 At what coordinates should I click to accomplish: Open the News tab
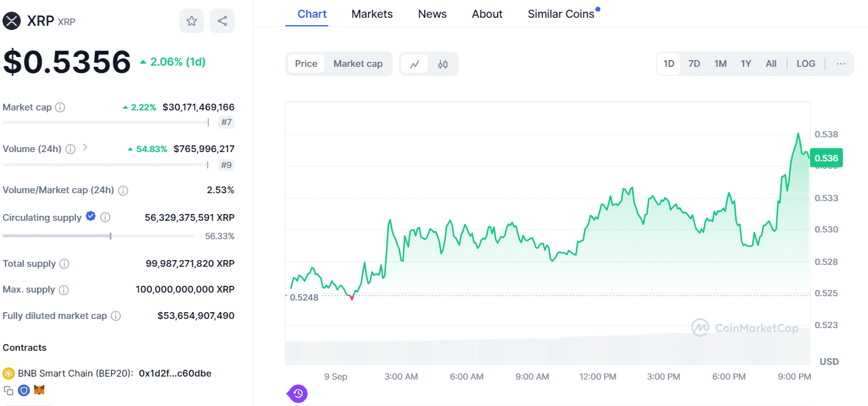pyautogui.click(x=432, y=13)
